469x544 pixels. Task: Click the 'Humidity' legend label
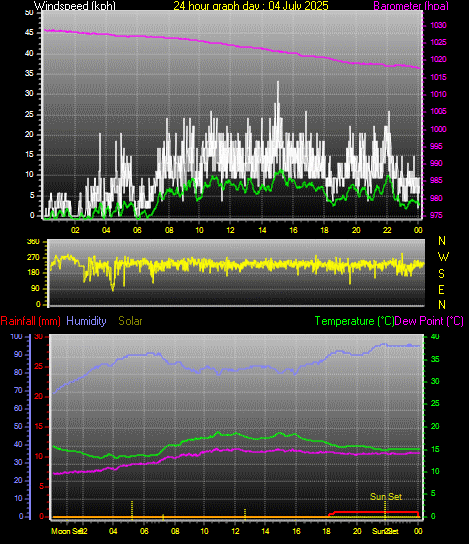pos(86,321)
